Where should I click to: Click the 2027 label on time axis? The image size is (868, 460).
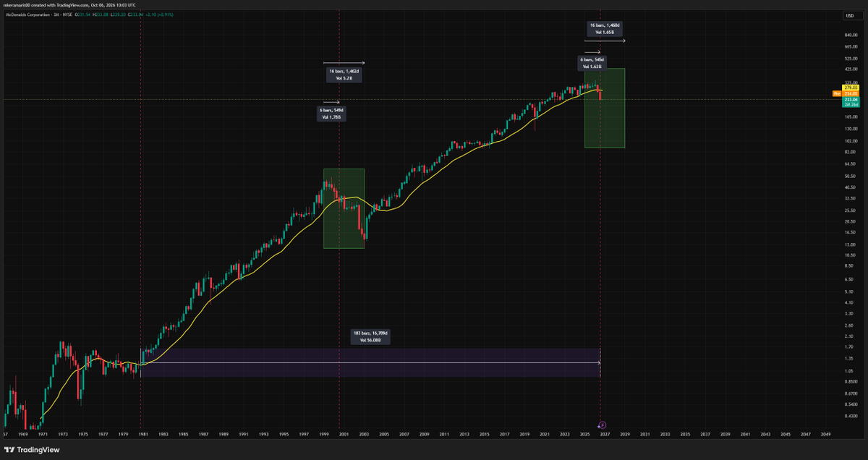603,435
